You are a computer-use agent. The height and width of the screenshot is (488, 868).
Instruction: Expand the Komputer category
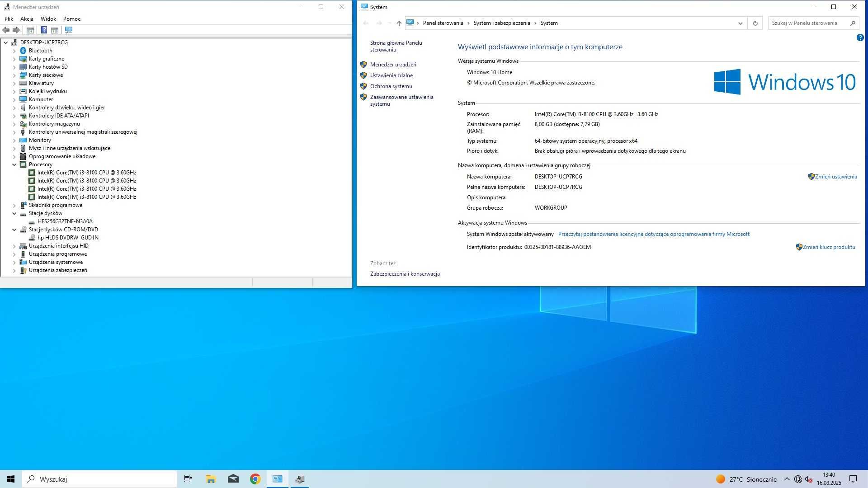tap(14, 99)
